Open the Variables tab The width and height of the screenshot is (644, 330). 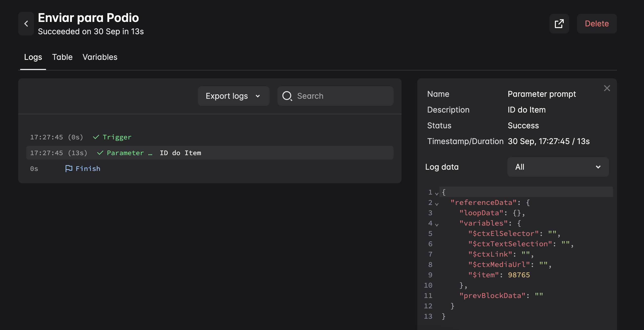[x=100, y=57]
